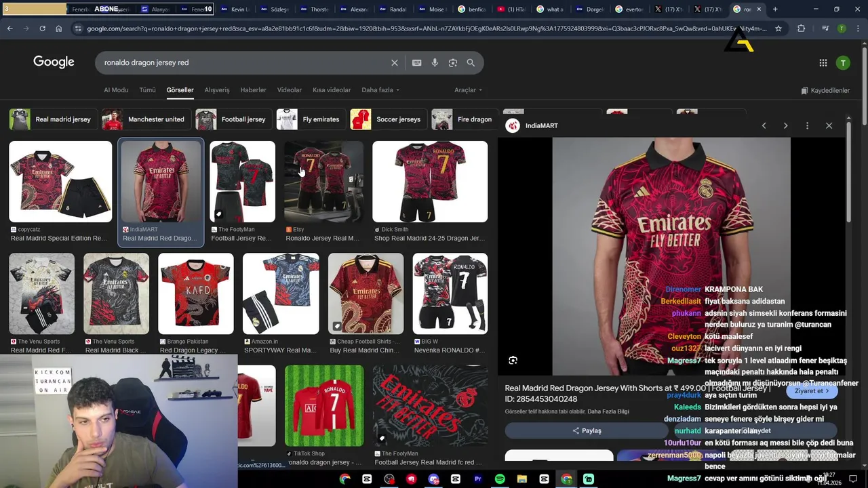This screenshot has width=868, height=488.
Task: Click the browser address bar
Action: [x=426, y=28]
